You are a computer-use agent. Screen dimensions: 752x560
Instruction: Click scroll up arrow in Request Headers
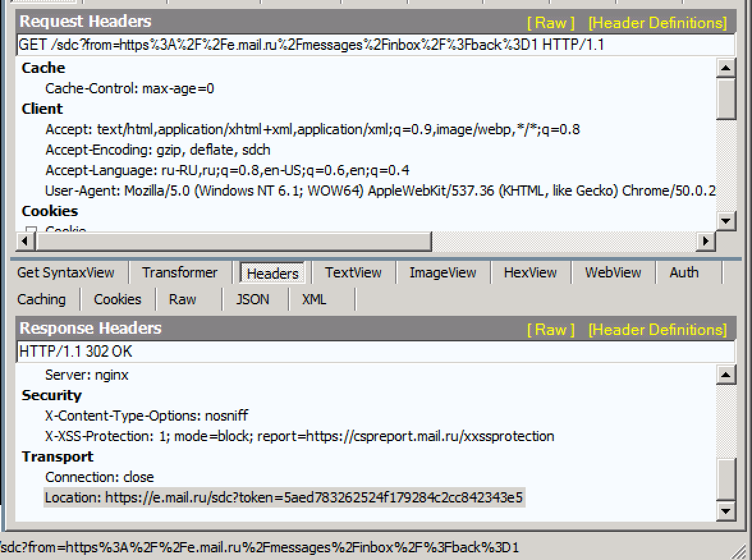[726, 68]
